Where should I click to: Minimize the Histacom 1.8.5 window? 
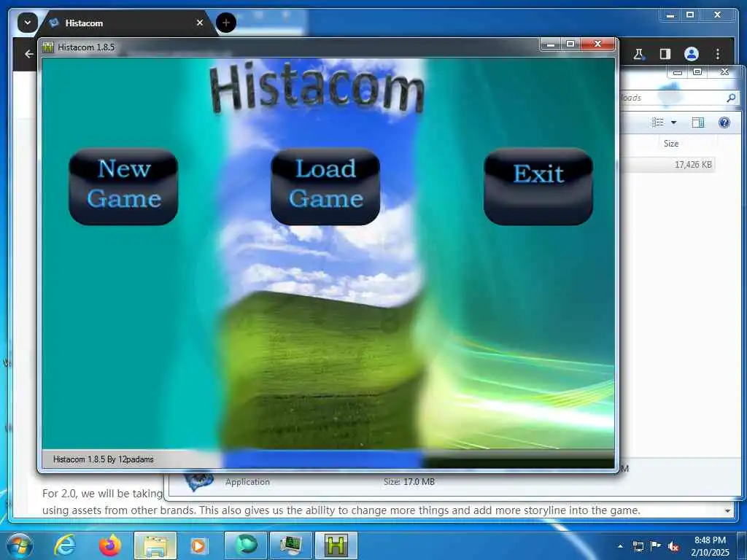click(550, 44)
